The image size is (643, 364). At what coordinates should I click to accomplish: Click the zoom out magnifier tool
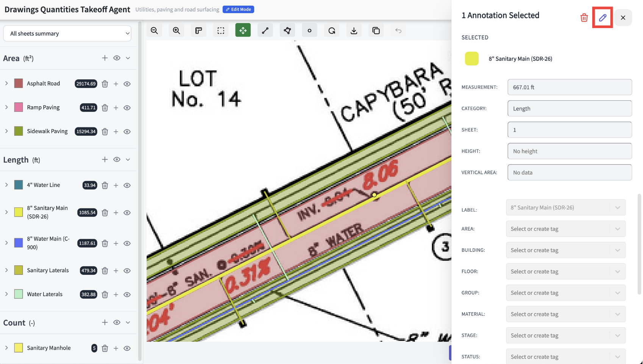154,31
